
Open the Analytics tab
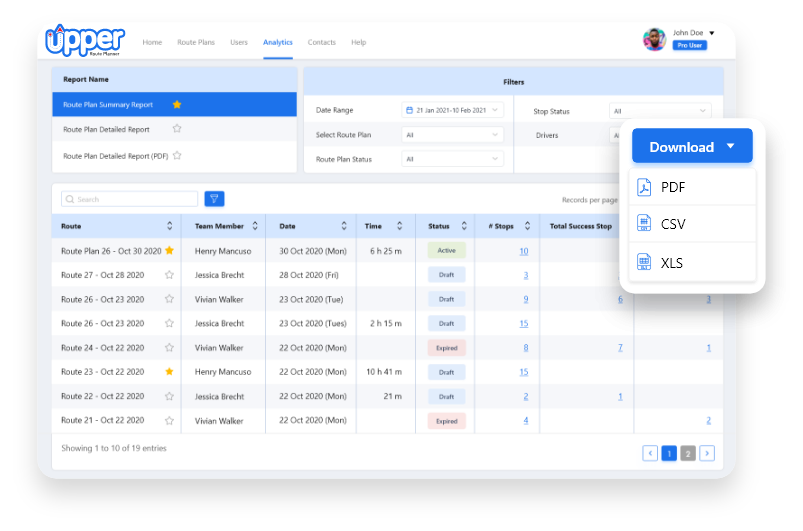tap(278, 43)
